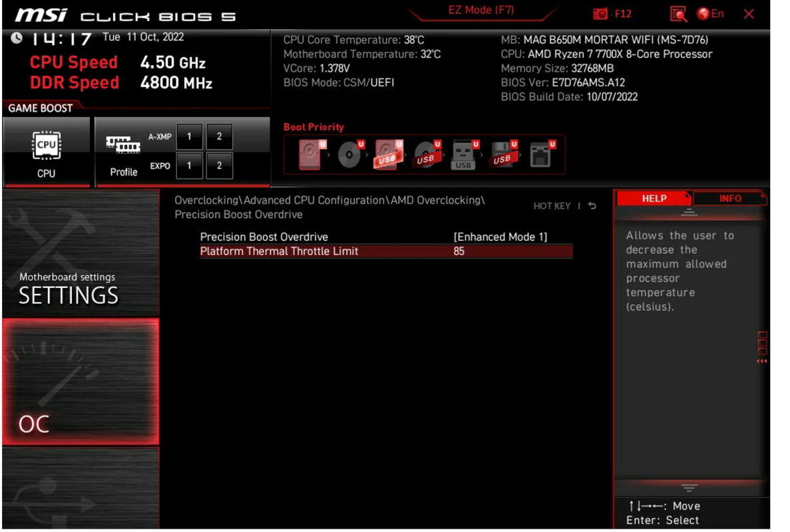Switch to the HELP tab
This screenshot has width=790, height=532.
[x=654, y=198]
